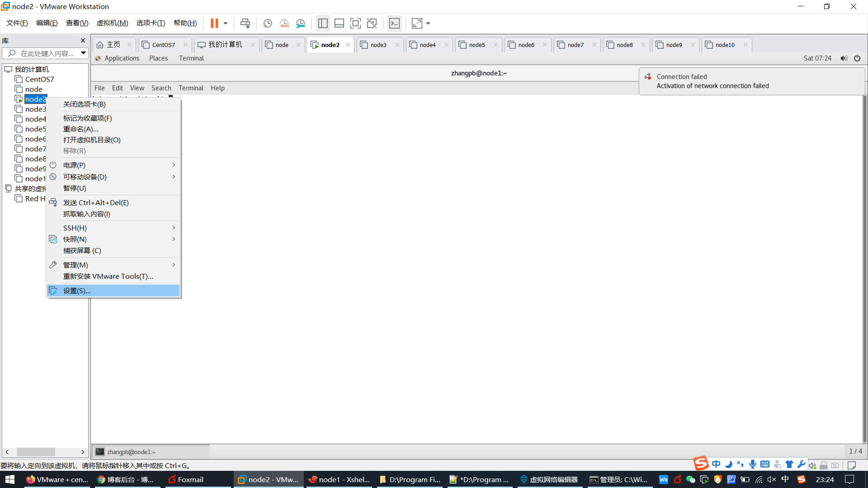Toggle the library sidebar view button
Screen dimensions: 868x488
323,23
